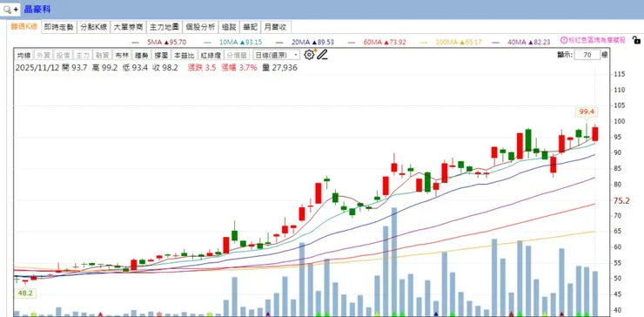This screenshot has width=644, height=317.
Task: Click the blue triangle marker at chart bottom
Action: (x=436, y=314)
